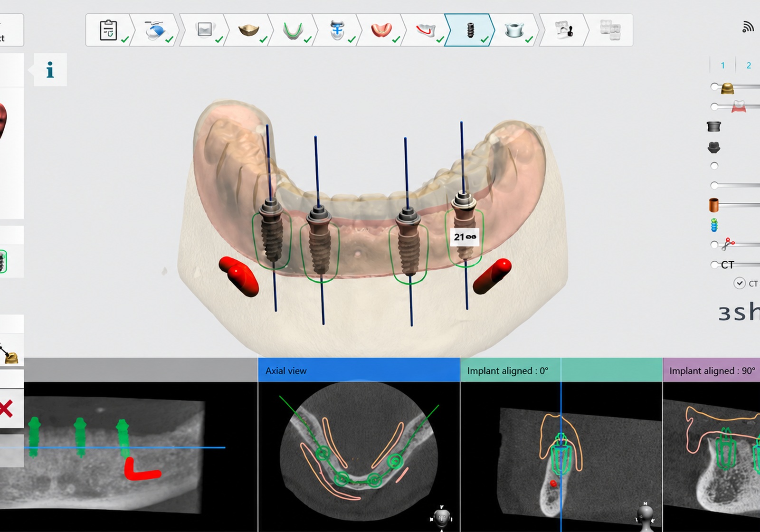760x532 pixels.
Task: Click the red nerve dot in Implant aligned 0° view
Action: (x=553, y=483)
